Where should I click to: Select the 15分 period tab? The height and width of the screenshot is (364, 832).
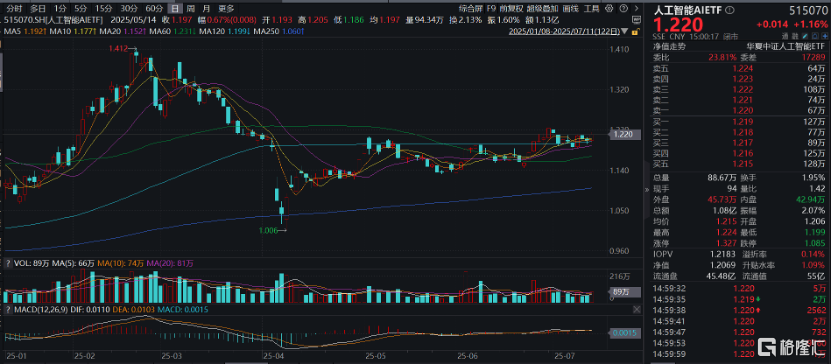[x=103, y=8]
